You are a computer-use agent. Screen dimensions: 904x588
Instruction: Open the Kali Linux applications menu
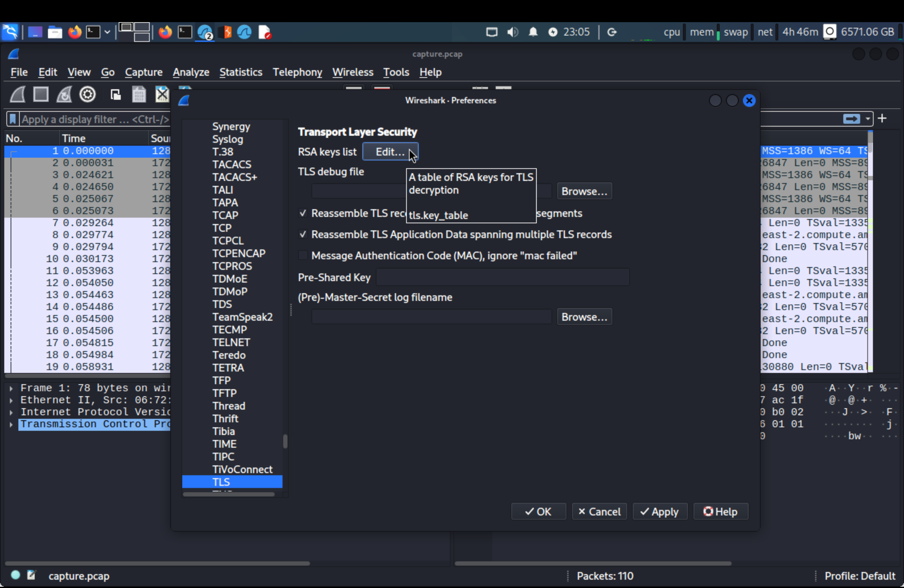coord(10,32)
